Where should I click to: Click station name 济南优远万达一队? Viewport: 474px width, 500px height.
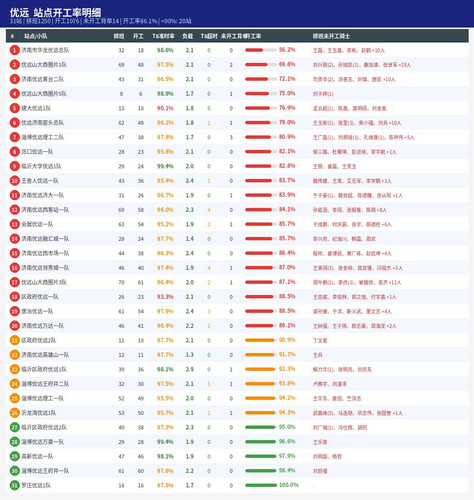(43, 326)
